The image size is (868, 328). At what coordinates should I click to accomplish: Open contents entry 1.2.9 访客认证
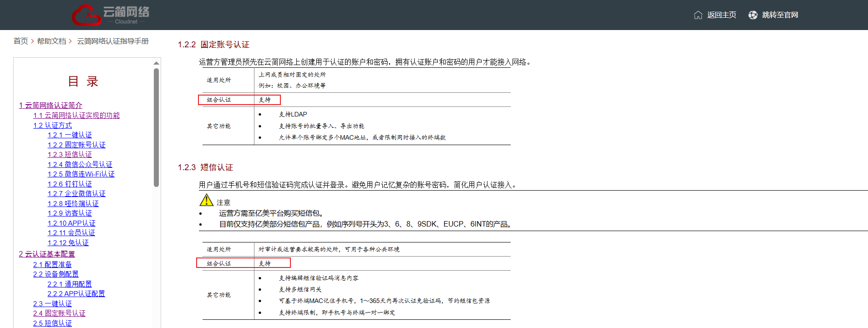(x=70, y=213)
